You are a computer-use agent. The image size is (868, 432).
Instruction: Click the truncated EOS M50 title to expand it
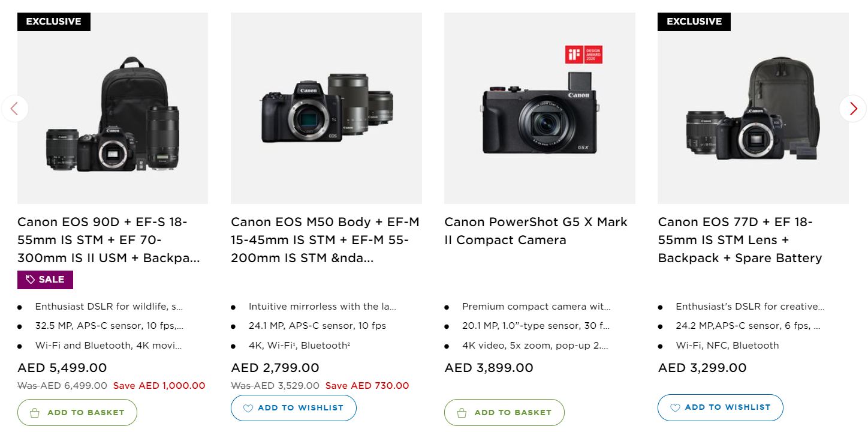pyautogui.click(x=325, y=239)
